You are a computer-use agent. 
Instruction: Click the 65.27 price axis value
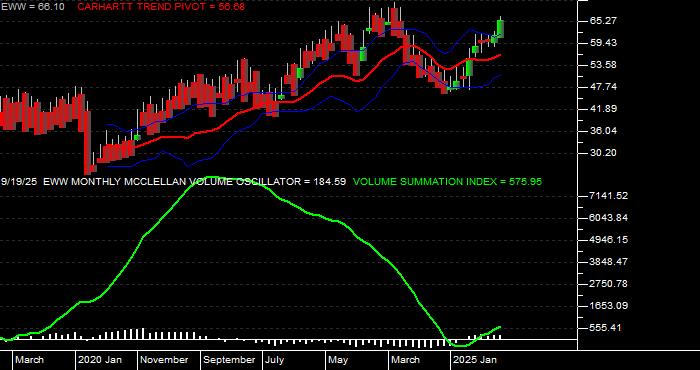click(604, 21)
